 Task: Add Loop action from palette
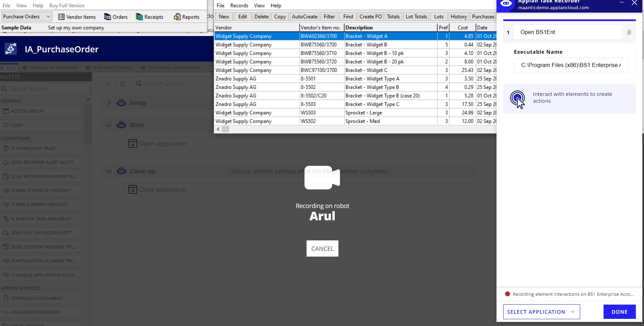pyautogui.click(x=41, y=125)
